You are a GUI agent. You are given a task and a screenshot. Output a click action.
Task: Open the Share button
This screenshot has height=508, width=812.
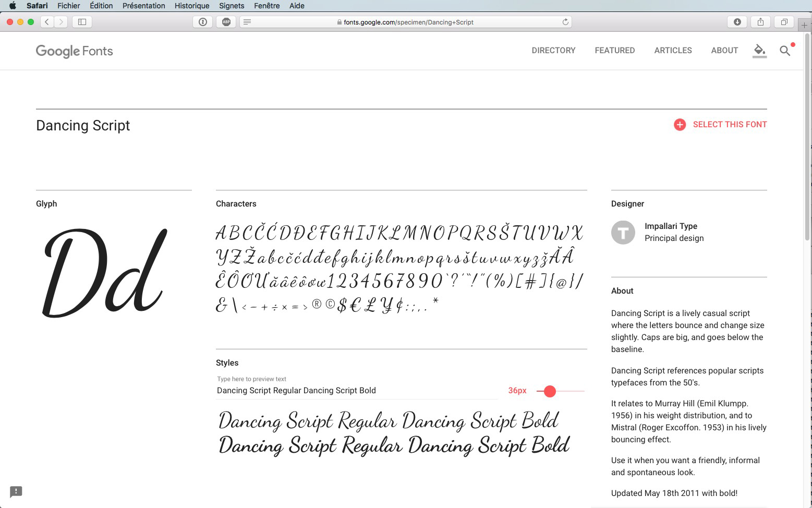tap(760, 22)
